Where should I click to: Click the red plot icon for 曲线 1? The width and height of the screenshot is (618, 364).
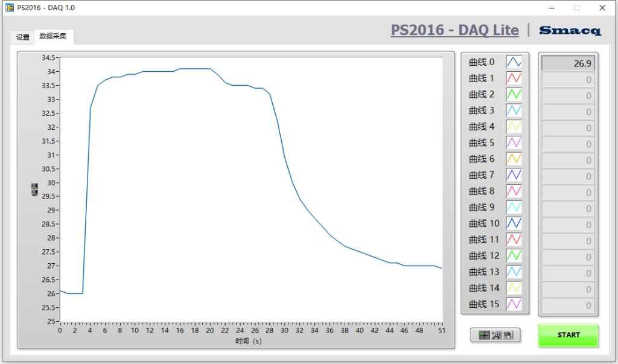click(x=514, y=78)
